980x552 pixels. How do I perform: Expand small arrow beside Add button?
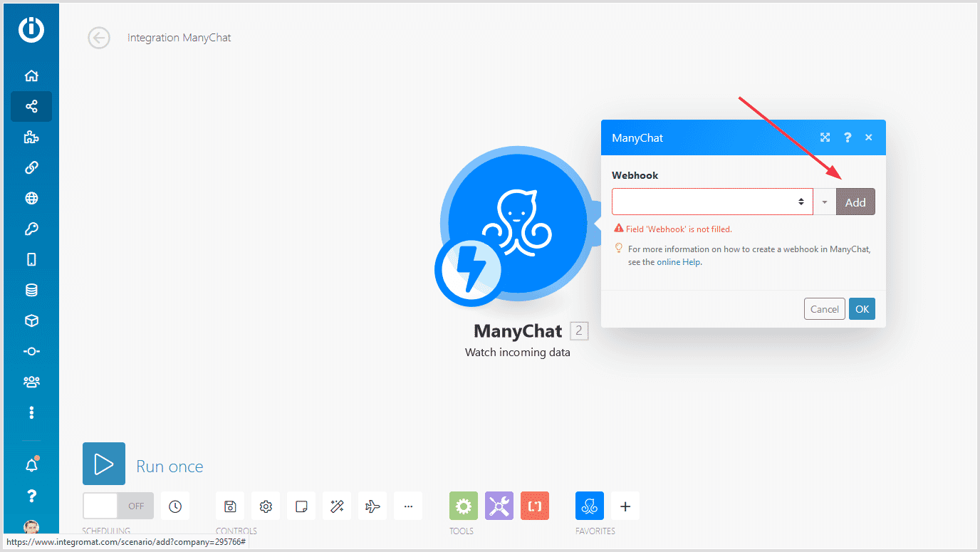825,202
